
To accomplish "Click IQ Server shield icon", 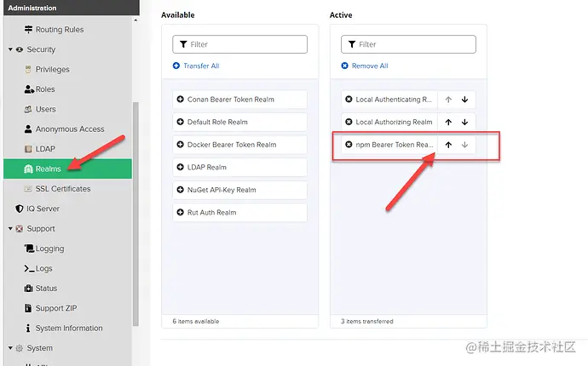I will point(20,209).
